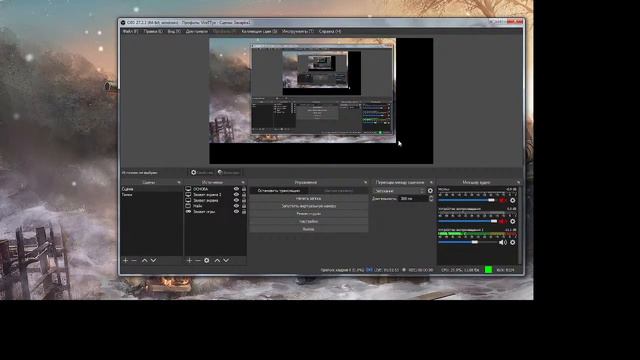
Task: Click the stream preview canvas
Action: [321, 101]
